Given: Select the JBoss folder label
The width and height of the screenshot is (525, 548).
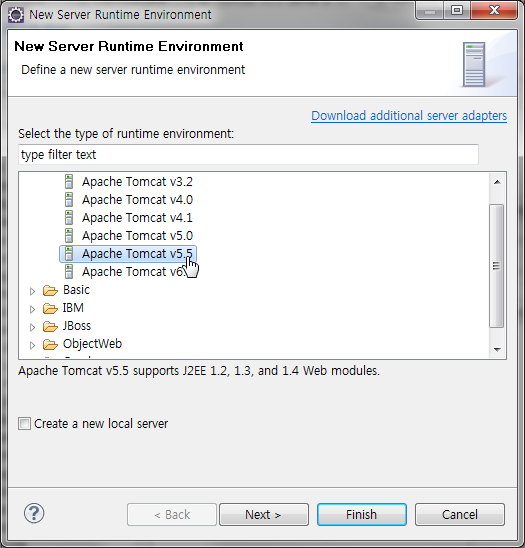Looking at the screenshot, I should point(77,326).
